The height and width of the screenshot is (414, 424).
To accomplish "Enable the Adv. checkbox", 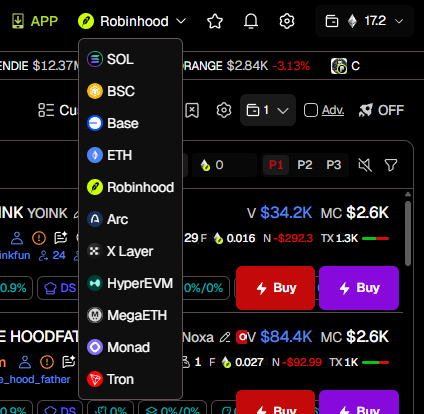I will (x=311, y=110).
